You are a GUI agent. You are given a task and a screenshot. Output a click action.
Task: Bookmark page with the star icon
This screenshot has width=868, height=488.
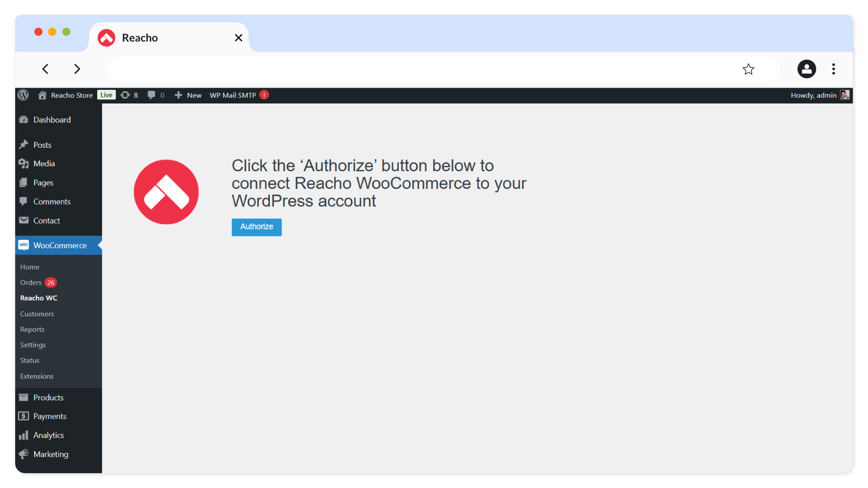pyautogui.click(x=748, y=69)
